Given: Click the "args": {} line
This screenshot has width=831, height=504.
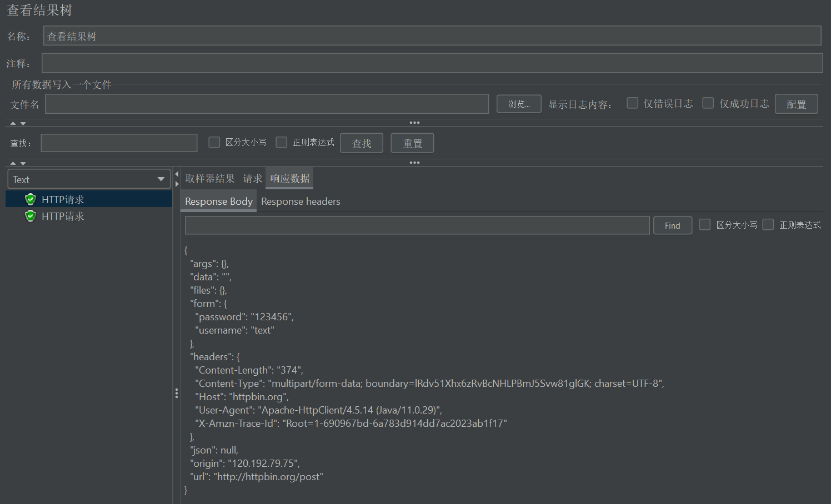Looking at the screenshot, I should [x=209, y=264].
